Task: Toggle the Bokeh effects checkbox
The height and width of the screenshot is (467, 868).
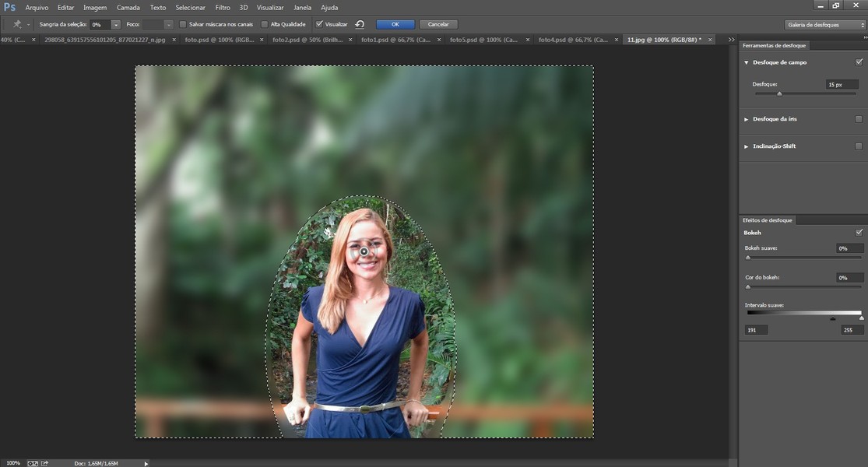Action: point(859,233)
